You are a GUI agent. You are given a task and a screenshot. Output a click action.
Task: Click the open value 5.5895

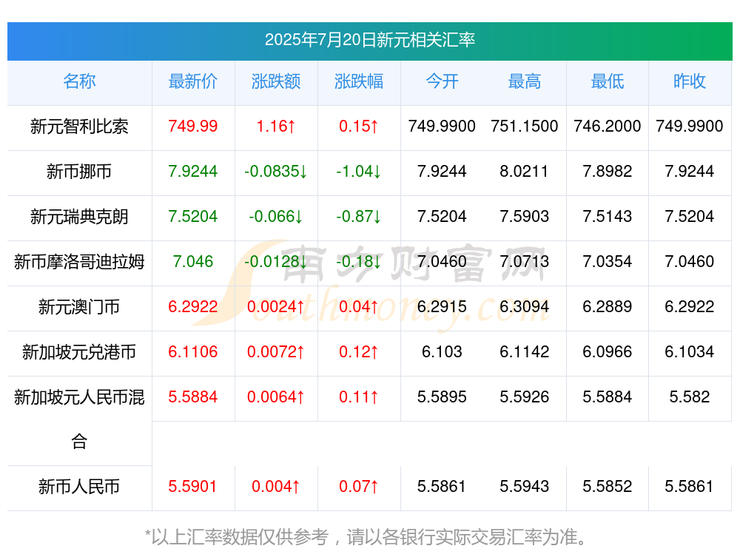(442, 397)
